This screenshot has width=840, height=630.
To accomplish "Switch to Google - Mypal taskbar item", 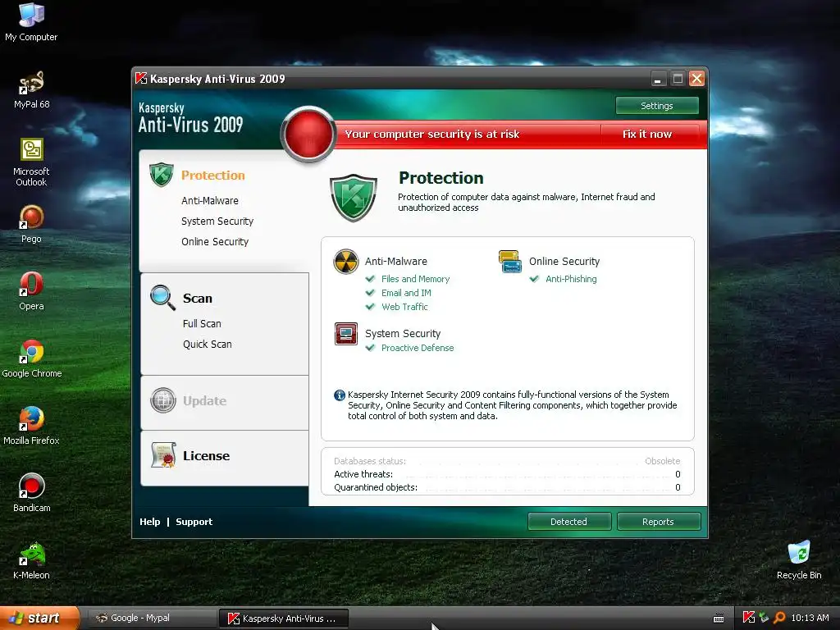I will pos(151,618).
